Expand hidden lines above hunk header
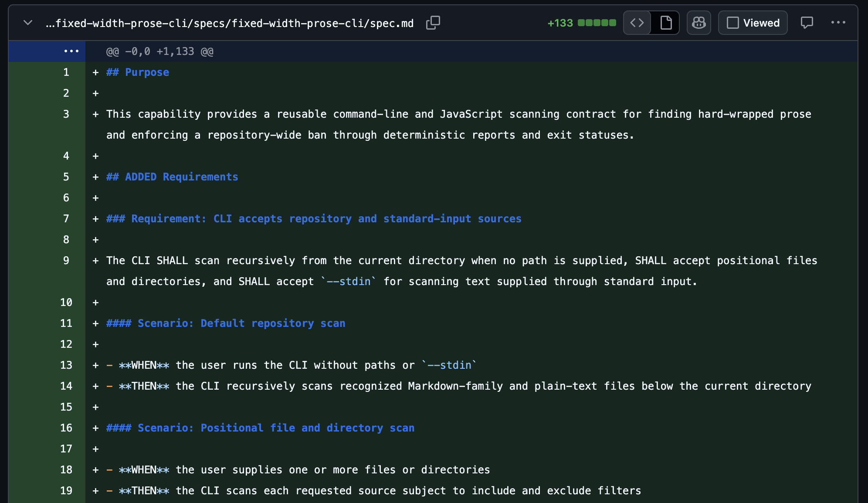 click(x=47, y=51)
